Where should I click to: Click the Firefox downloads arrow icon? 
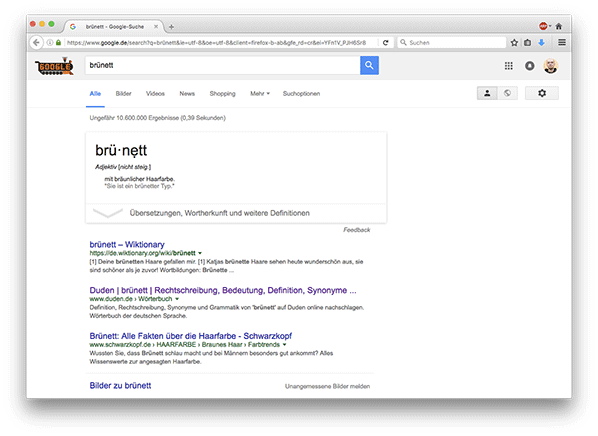[x=541, y=43]
